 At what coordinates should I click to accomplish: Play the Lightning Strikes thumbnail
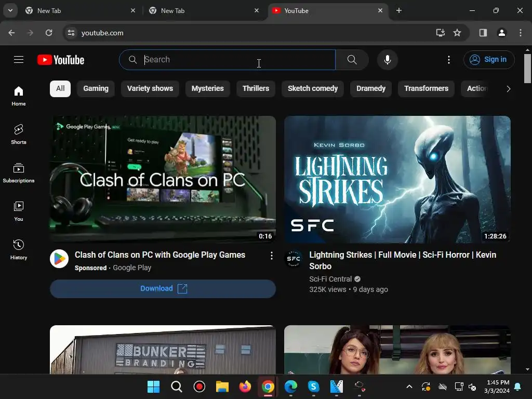[397, 179]
